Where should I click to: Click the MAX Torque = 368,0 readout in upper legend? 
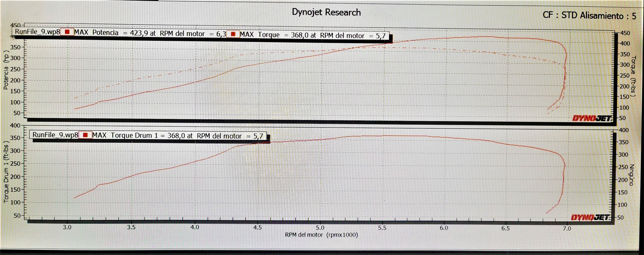[313, 35]
